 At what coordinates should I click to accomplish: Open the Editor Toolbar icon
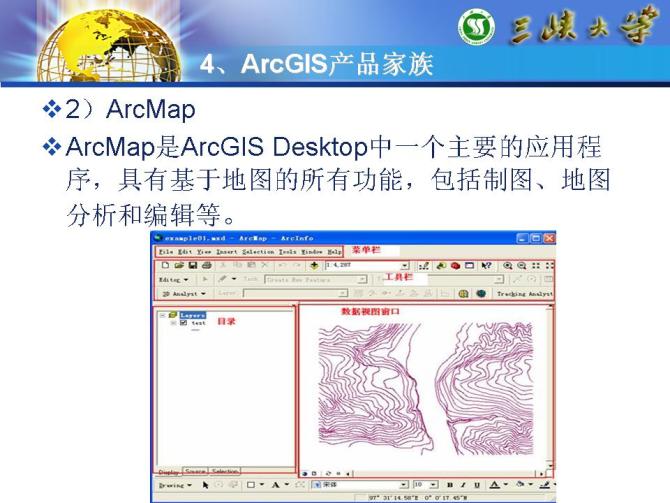click(x=423, y=266)
